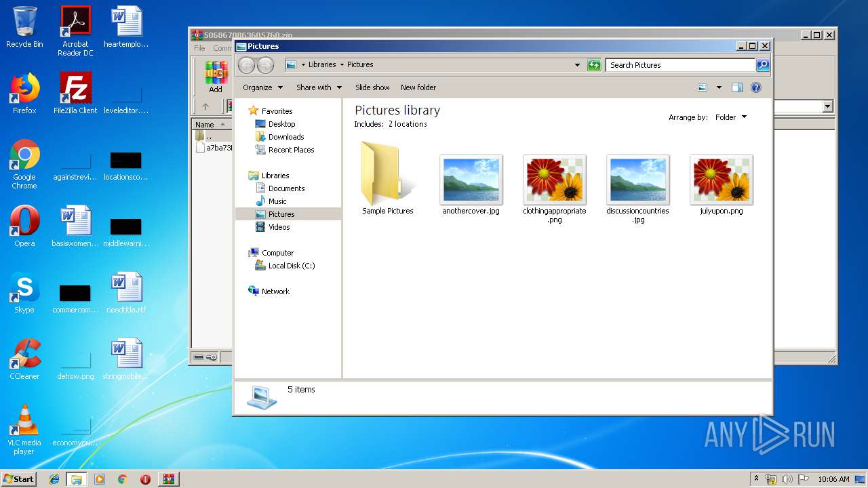
Task: Select needtitle.rtf desktop file
Action: coord(126,293)
